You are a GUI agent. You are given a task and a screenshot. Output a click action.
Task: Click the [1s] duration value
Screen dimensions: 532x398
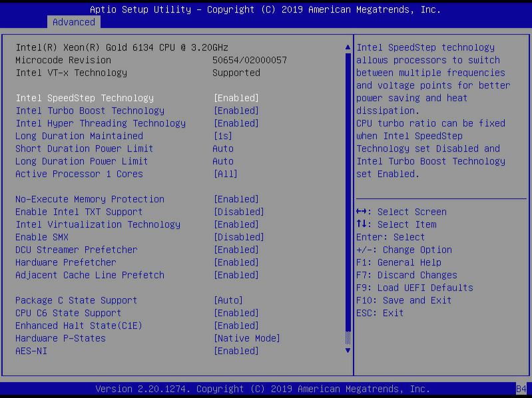pyautogui.click(x=223, y=136)
